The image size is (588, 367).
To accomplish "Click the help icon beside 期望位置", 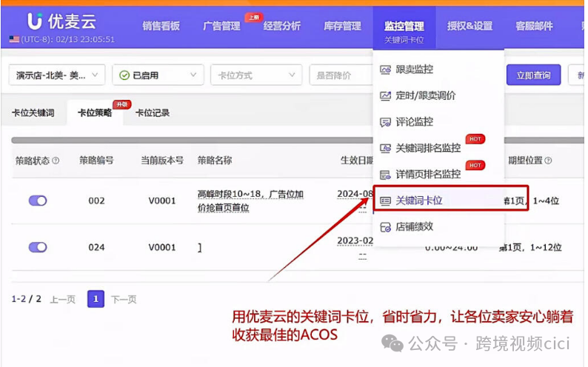I will pyautogui.click(x=548, y=161).
